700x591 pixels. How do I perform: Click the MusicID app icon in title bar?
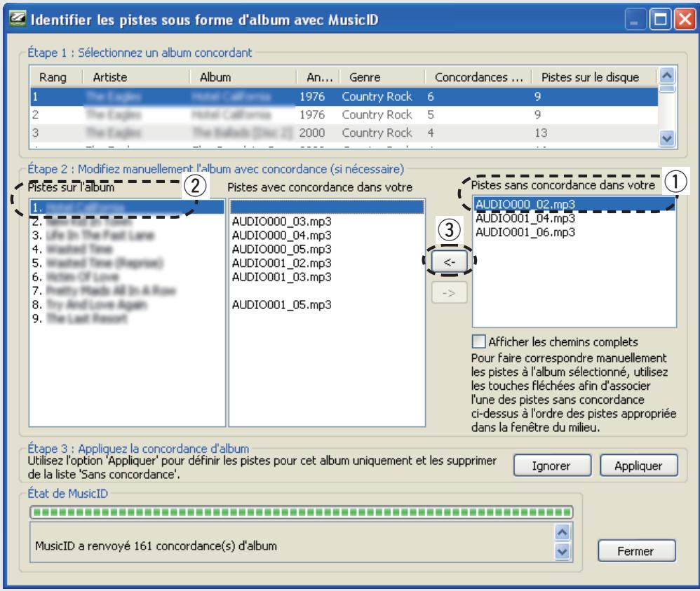pos(18,19)
